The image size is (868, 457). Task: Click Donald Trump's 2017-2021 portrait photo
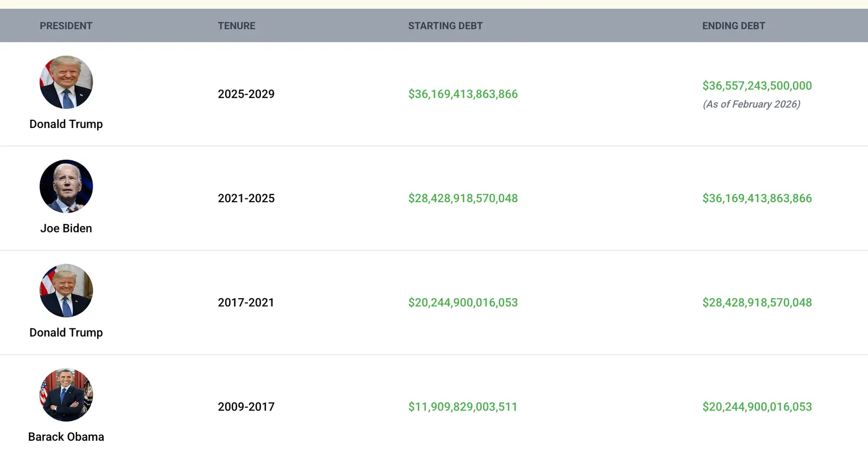[x=66, y=291]
